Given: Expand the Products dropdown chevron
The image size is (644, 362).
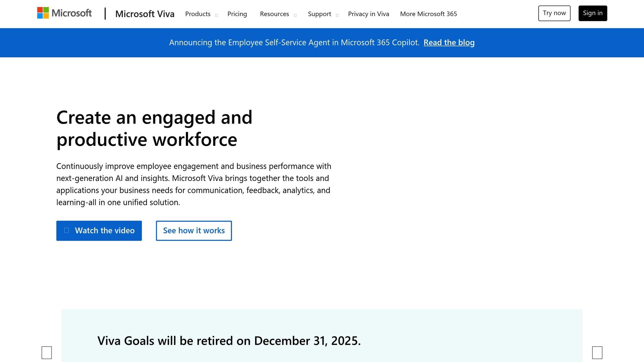Looking at the screenshot, I should [x=216, y=15].
